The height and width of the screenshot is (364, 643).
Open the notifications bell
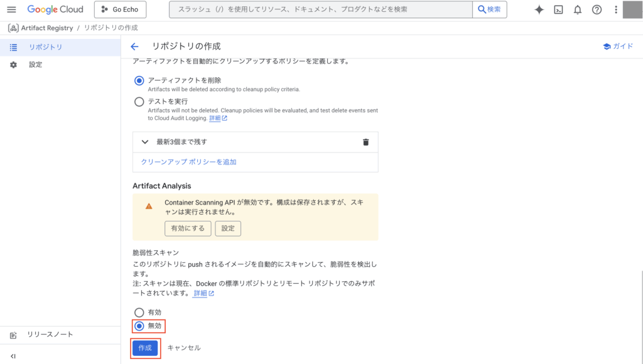point(578,9)
